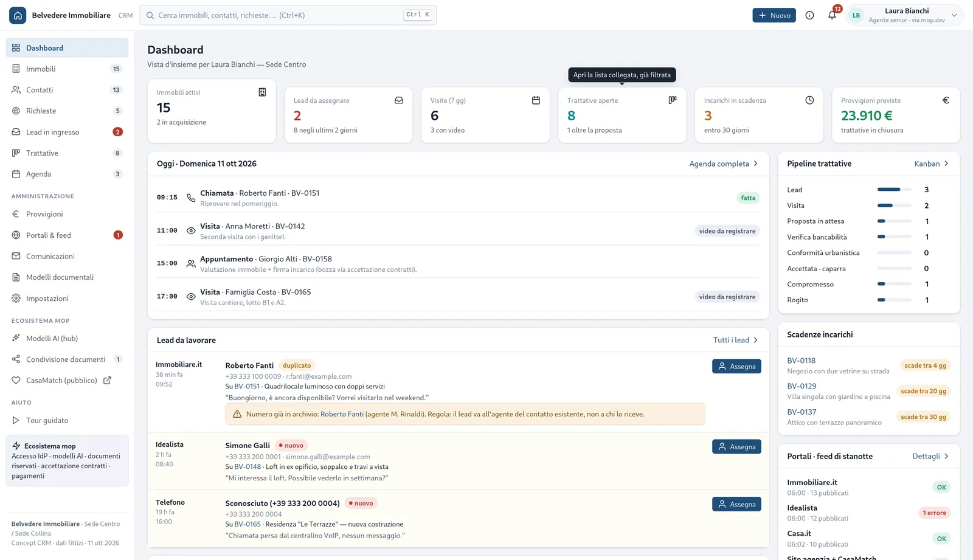
Task: Open Immobili in the sidebar
Action: tap(67, 69)
